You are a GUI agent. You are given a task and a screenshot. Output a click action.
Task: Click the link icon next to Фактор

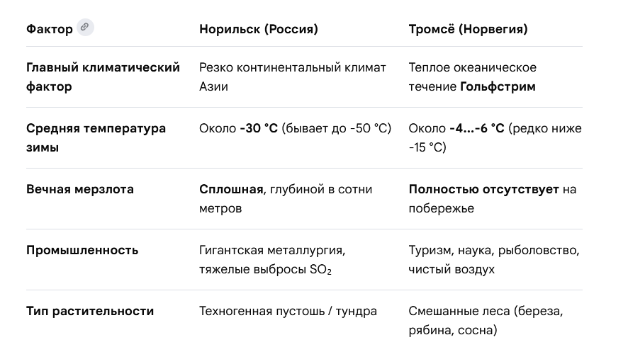click(85, 28)
